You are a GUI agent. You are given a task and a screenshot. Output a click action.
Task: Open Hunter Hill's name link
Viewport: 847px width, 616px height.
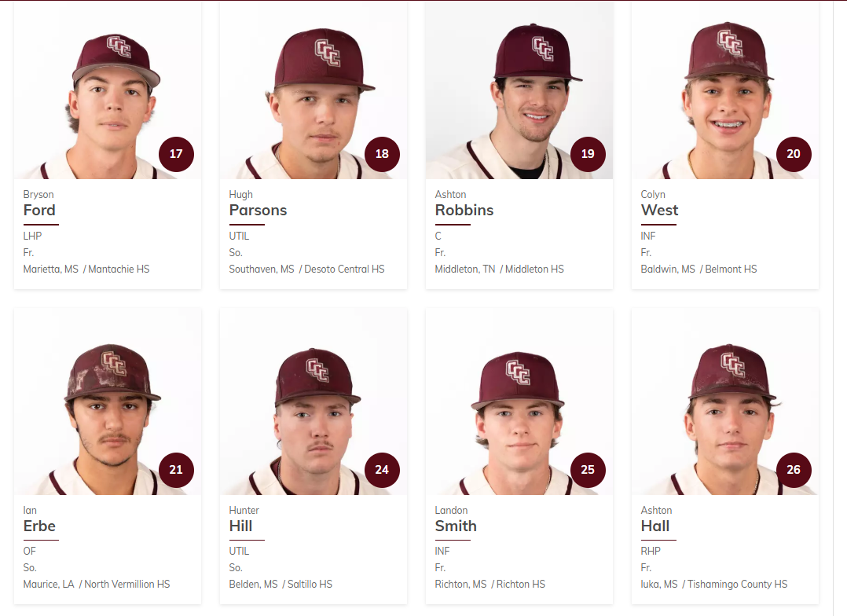coord(240,526)
